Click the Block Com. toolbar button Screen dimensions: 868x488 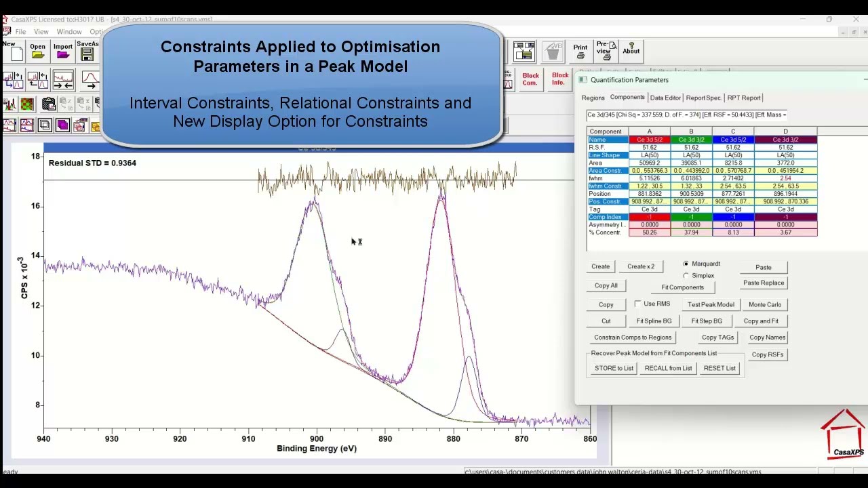pos(530,79)
